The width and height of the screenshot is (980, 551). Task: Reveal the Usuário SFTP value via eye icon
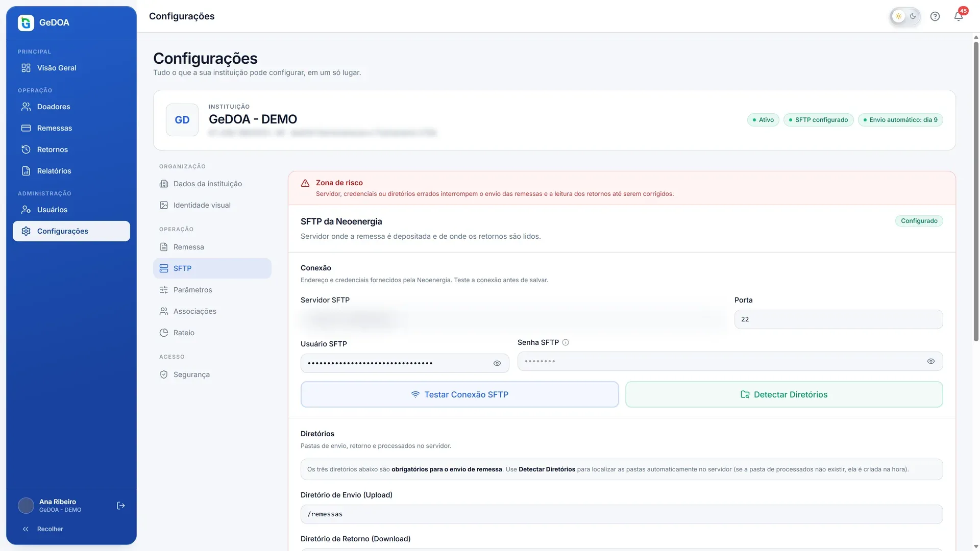pyautogui.click(x=497, y=363)
